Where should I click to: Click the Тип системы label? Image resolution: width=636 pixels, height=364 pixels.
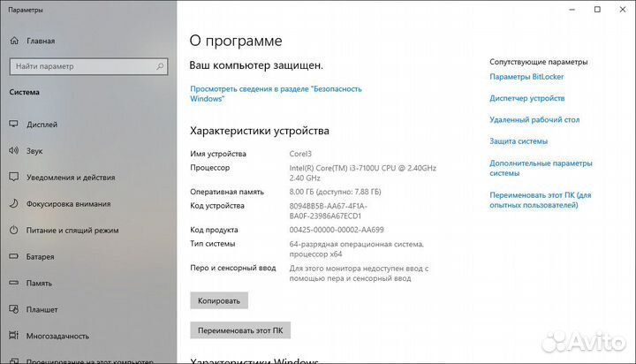pos(213,244)
